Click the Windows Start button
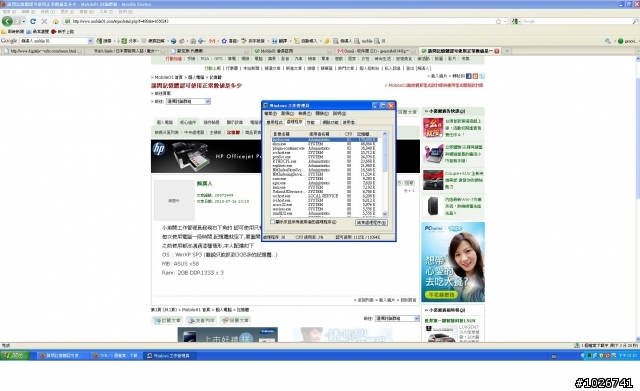The image size is (640, 391). [x=15, y=355]
